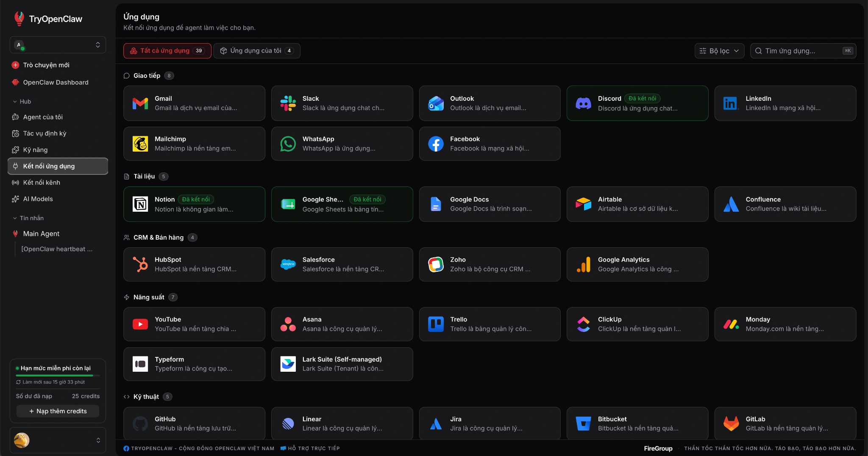
Task: Collapse the Hub sidebar section
Action: click(x=22, y=102)
